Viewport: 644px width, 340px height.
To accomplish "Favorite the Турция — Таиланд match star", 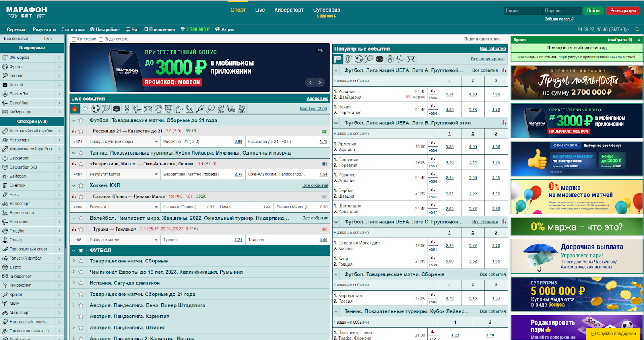I will coord(81,229).
